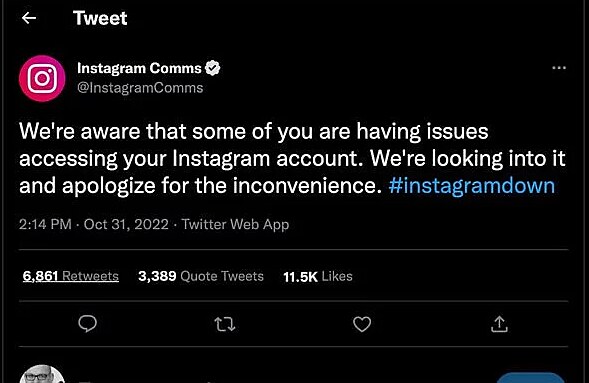Click the retweet arrows icon

(225, 324)
